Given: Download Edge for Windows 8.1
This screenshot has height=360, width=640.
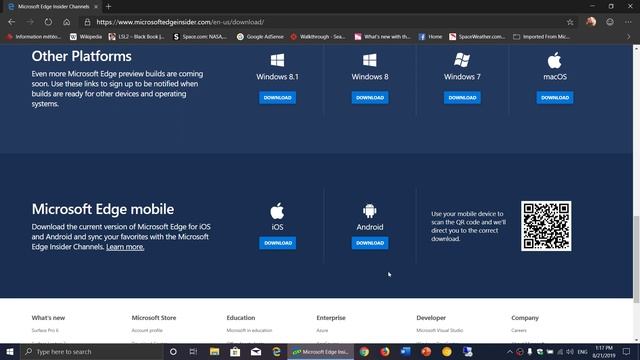Looking at the screenshot, I should [x=278, y=98].
